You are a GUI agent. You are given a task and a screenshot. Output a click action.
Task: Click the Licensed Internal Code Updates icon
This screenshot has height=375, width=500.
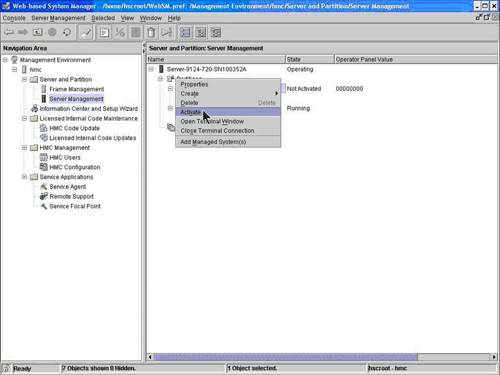pos(43,138)
